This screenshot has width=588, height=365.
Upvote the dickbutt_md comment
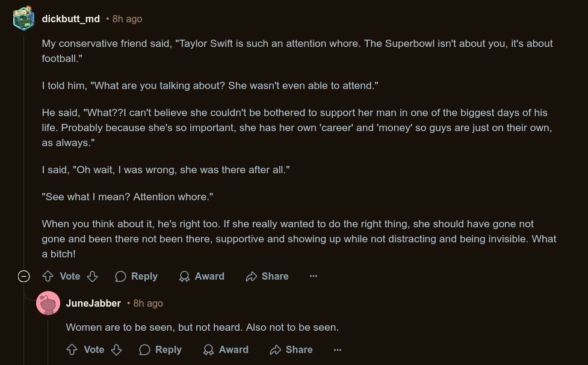tap(48, 277)
